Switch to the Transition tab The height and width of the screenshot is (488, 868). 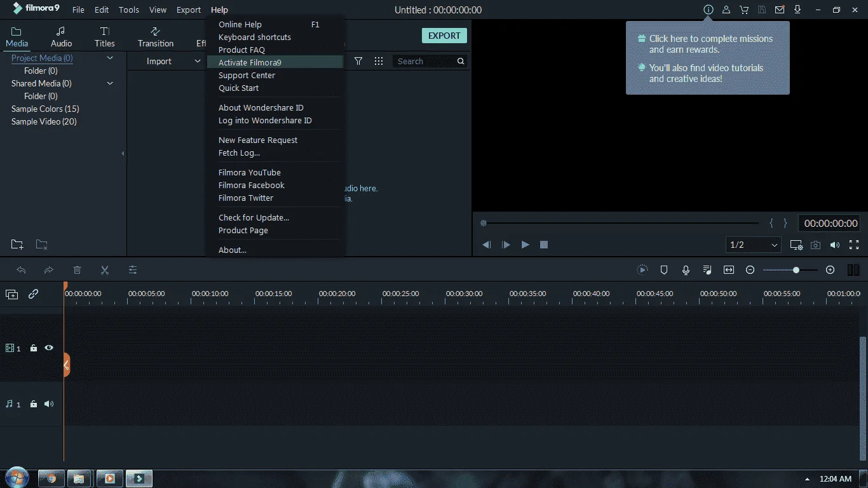(156, 37)
